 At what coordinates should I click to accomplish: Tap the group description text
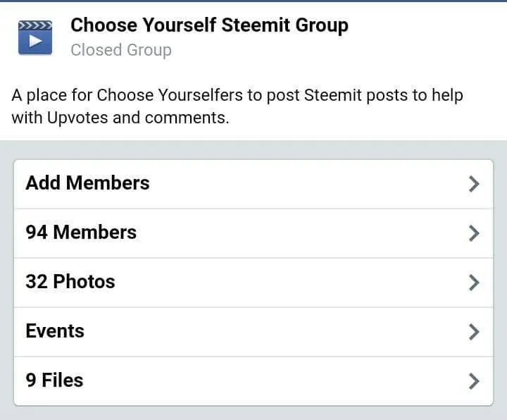[237, 106]
